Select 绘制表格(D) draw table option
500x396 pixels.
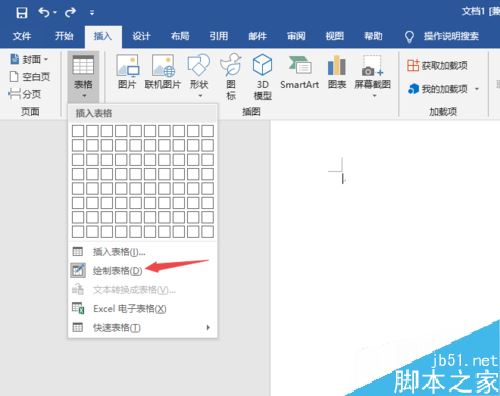coord(143,270)
